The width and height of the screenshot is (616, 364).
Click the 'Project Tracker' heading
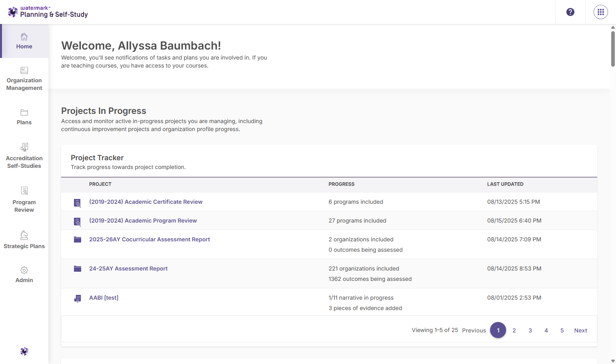(97, 158)
